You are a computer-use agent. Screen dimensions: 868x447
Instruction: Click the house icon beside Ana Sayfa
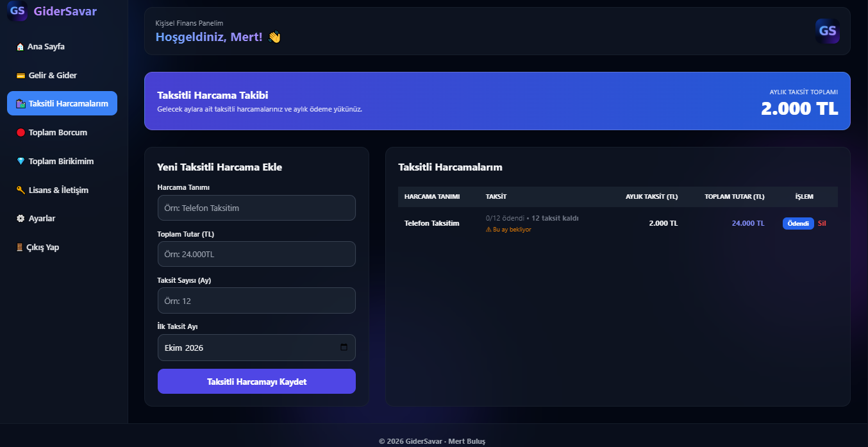(x=21, y=47)
